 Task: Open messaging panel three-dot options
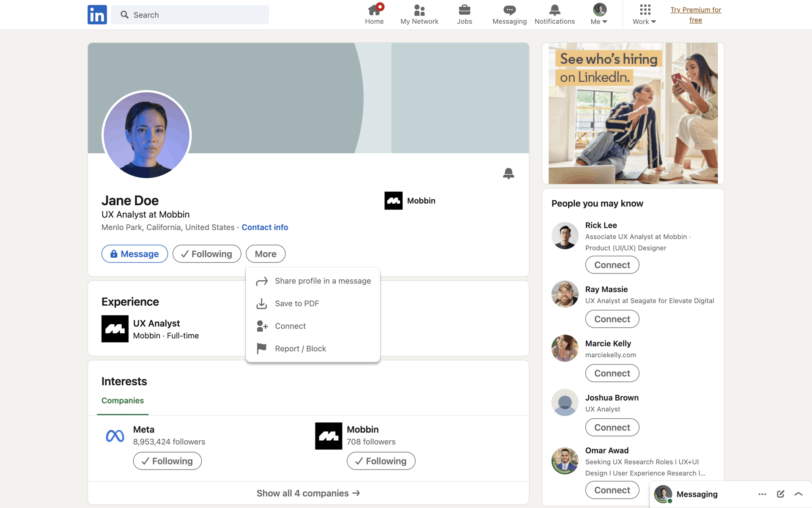coord(762,494)
